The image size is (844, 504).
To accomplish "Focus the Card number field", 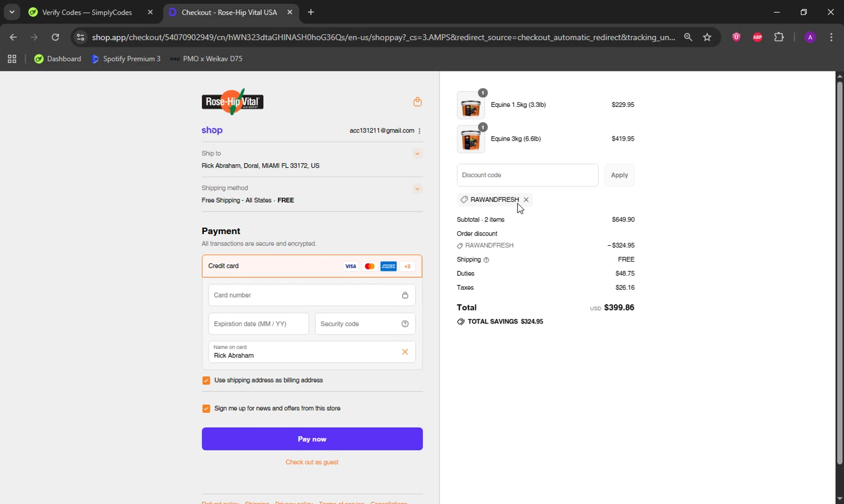I will point(312,295).
